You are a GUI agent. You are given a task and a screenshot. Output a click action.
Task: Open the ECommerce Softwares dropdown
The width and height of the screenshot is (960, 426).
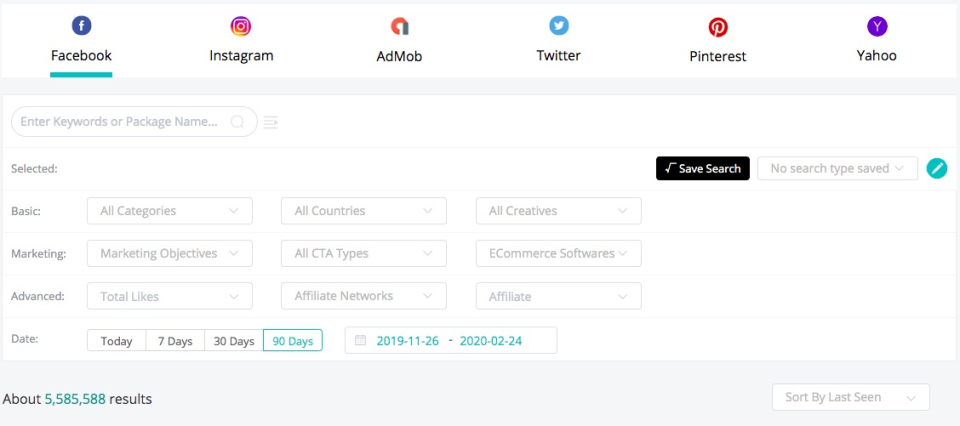click(x=558, y=253)
